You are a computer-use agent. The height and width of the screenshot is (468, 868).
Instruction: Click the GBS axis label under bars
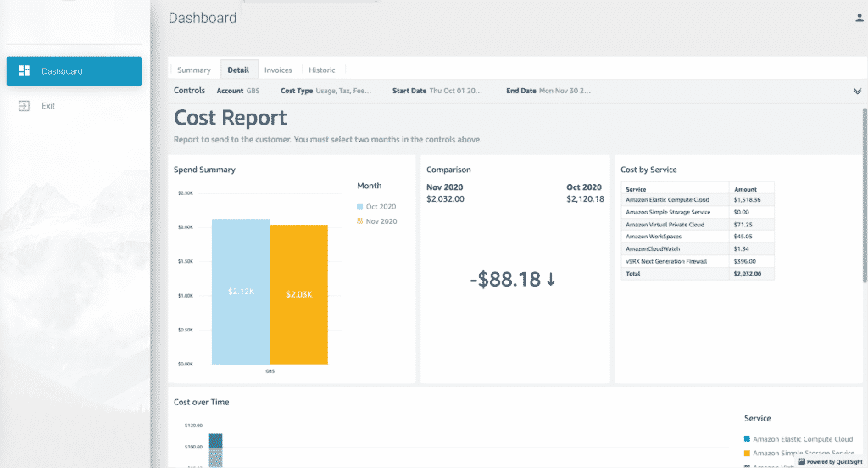(x=270, y=371)
